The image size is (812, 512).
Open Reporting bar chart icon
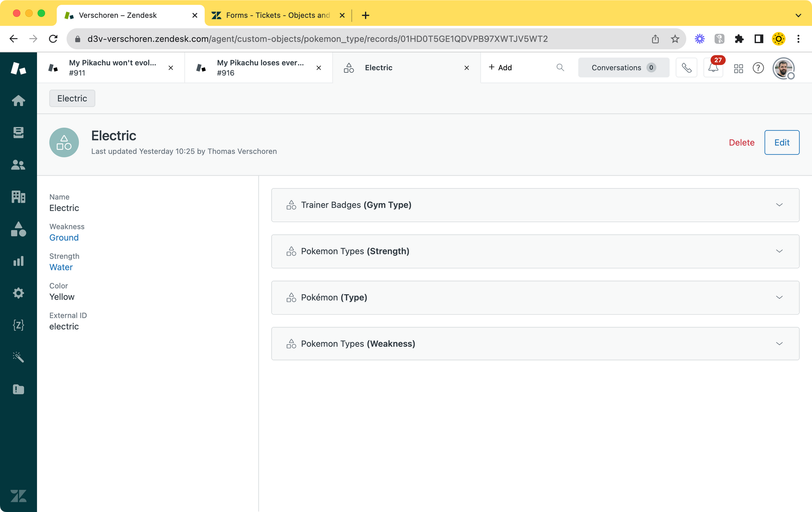(18, 261)
